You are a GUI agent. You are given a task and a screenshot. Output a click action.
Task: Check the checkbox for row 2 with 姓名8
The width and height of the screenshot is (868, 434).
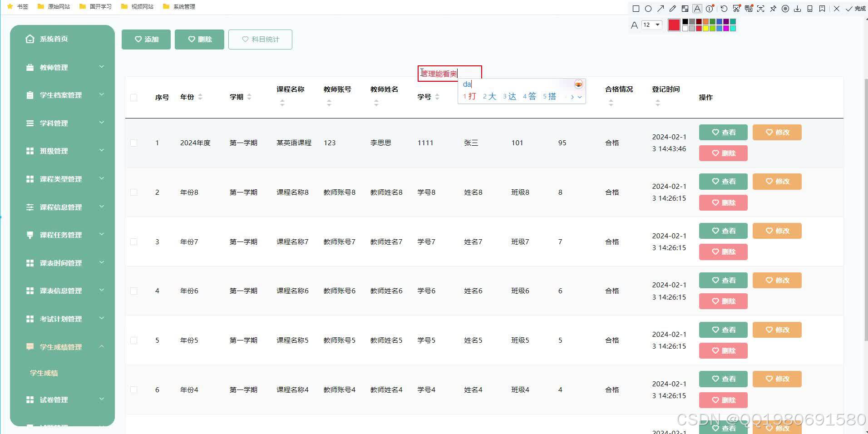coord(133,192)
